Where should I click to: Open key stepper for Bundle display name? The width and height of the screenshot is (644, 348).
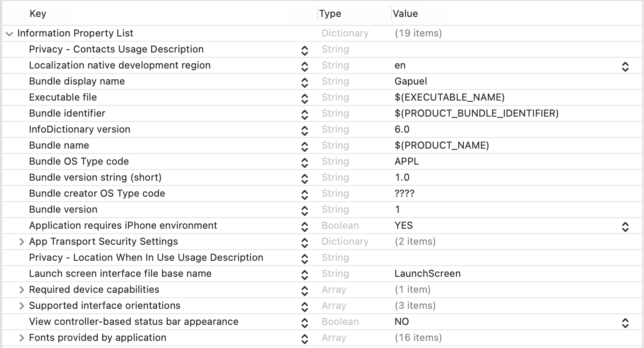[305, 82]
